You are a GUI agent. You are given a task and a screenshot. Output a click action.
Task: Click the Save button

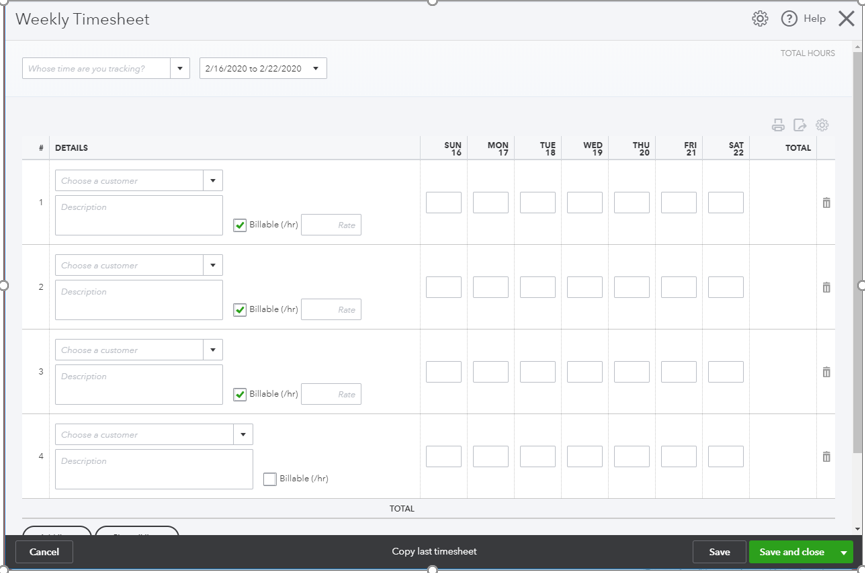[x=719, y=552]
